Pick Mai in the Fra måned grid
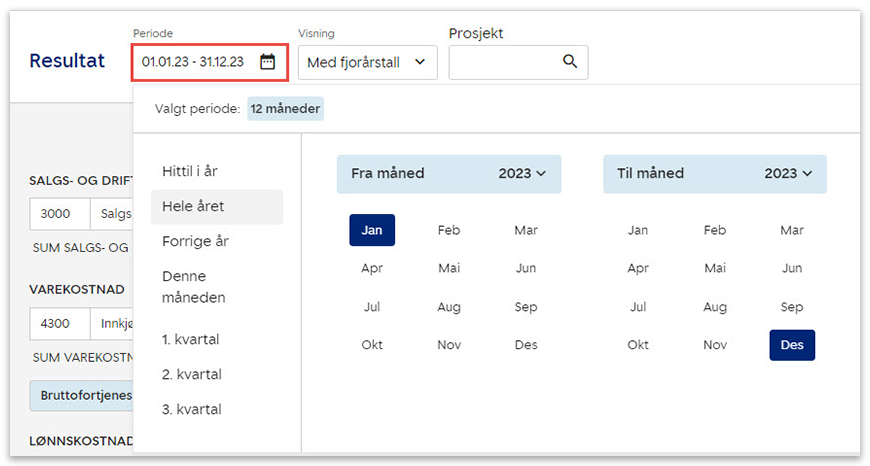 click(449, 268)
